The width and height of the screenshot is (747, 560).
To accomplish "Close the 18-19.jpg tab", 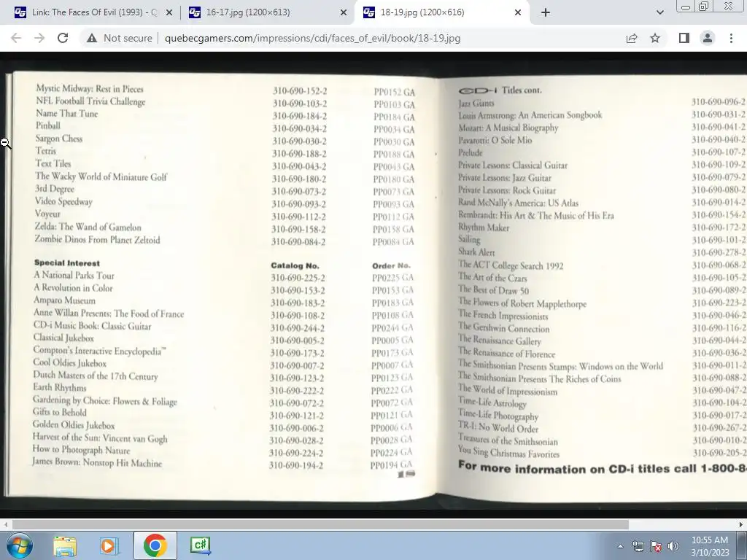I will tap(518, 12).
